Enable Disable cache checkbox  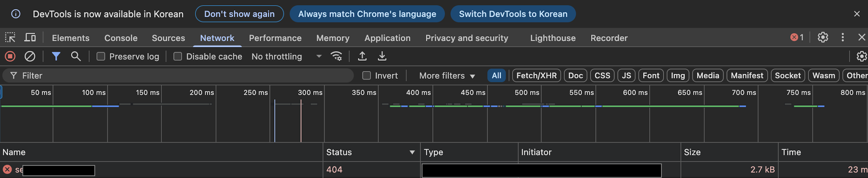click(x=178, y=56)
